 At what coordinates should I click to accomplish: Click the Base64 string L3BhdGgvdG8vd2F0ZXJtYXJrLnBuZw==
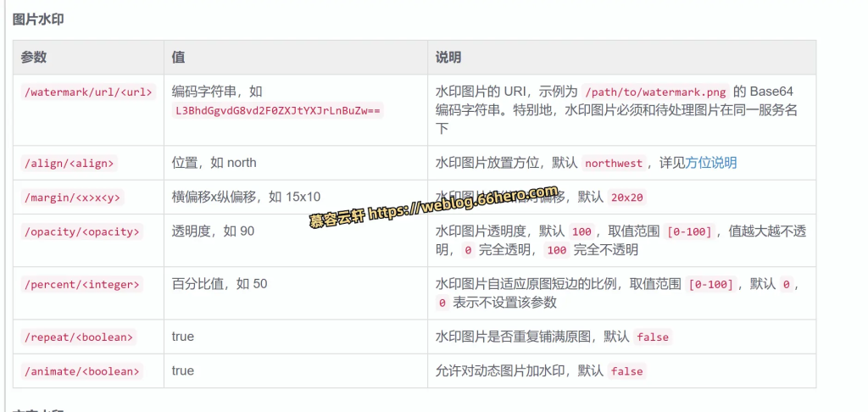click(279, 110)
